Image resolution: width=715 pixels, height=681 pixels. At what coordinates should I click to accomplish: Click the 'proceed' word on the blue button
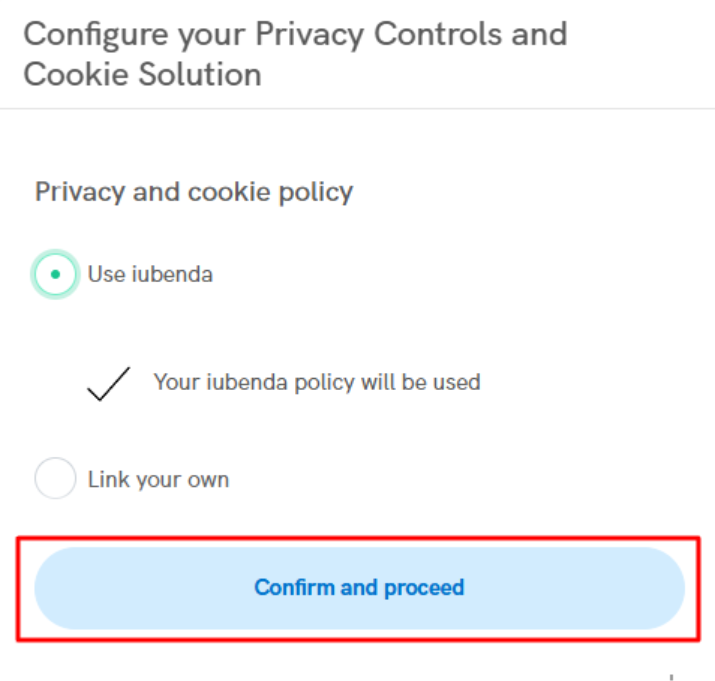424,588
